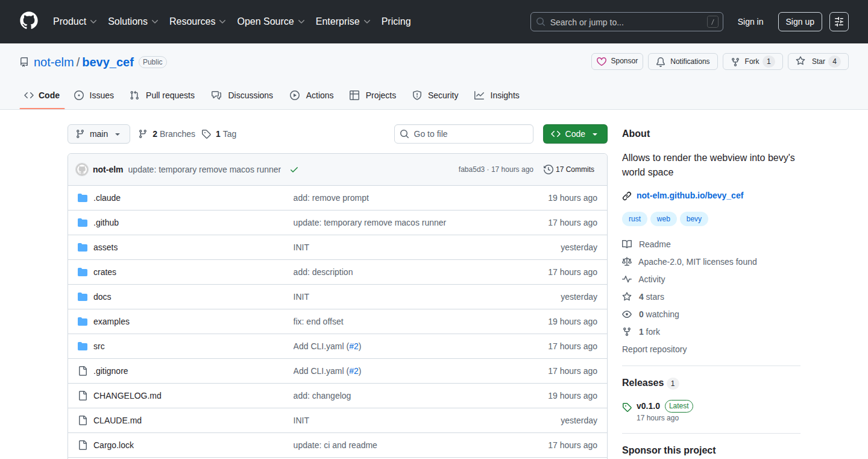Open the green Code dropdown button
Image resolution: width=868 pixels, height=459 pixels.
(x=575, y=134)
